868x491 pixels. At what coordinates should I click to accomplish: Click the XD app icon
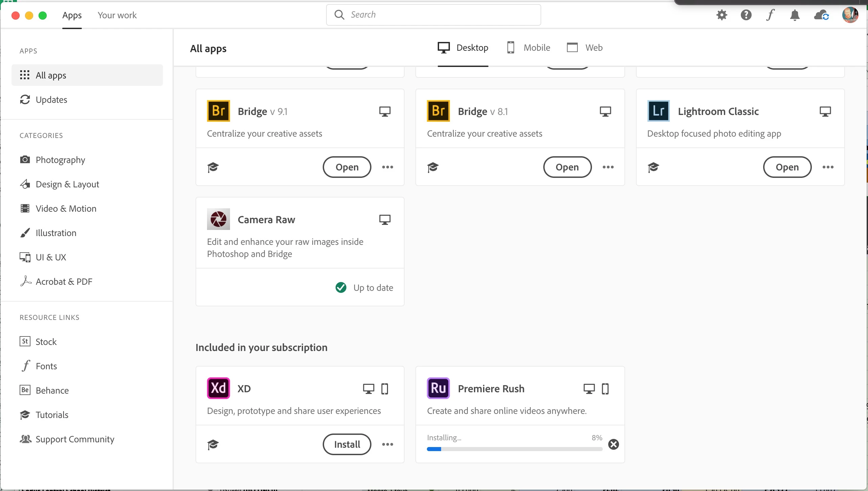pyautogui.click(x=219, y=388)
